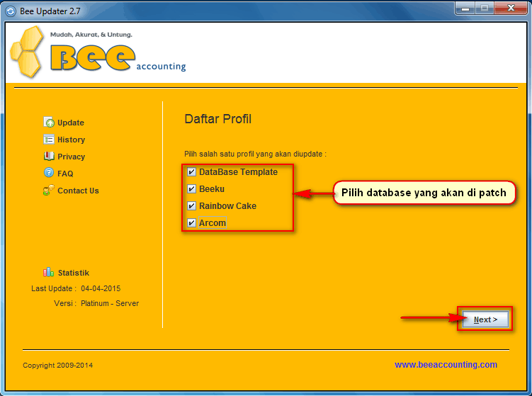The height and width of the screenshot is (396, 532).
Task: Click the Bee Updater title bar icon
Action: pyautogui.click(x=11, y=9)
